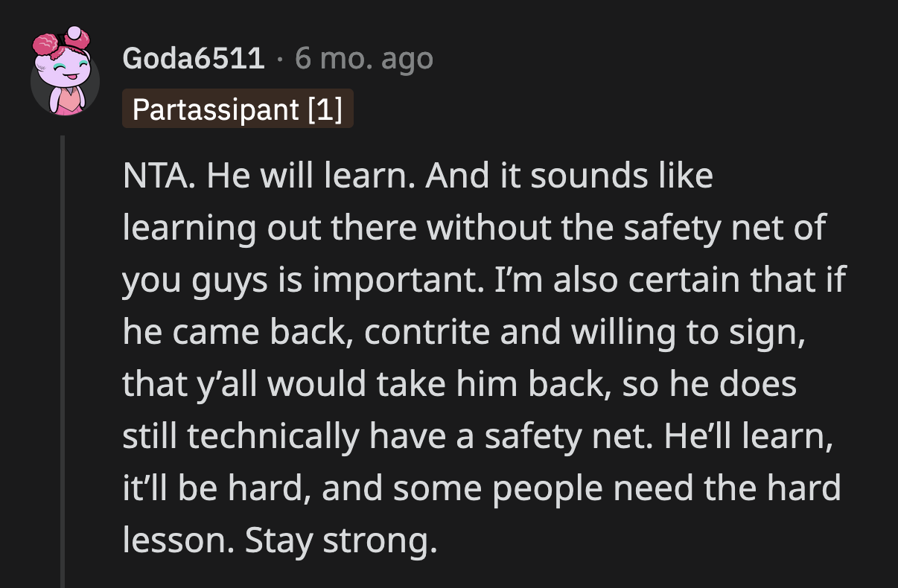Click the separator dot after the username

[280, 57]
